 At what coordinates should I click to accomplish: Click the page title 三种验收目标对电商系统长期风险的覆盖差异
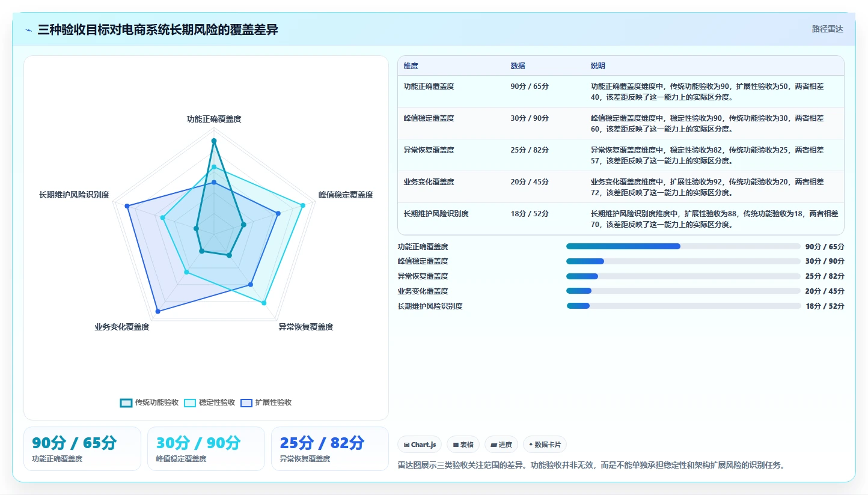pyautogui.click(x=158, y=30)
